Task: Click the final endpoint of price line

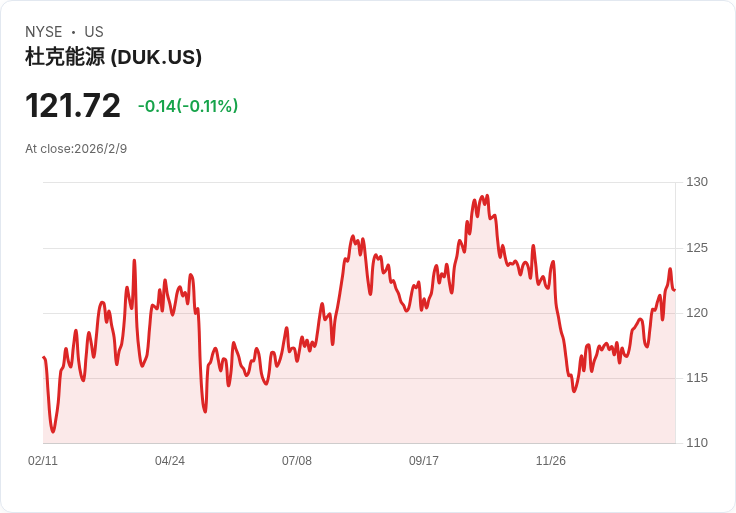Action: point(675,290)
